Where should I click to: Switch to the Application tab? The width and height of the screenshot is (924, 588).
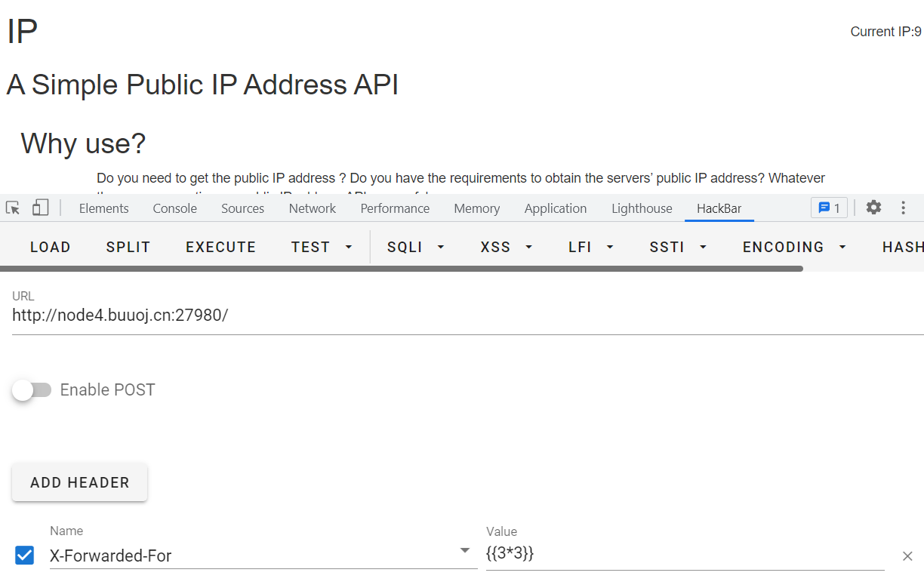[x=555, y=208]
